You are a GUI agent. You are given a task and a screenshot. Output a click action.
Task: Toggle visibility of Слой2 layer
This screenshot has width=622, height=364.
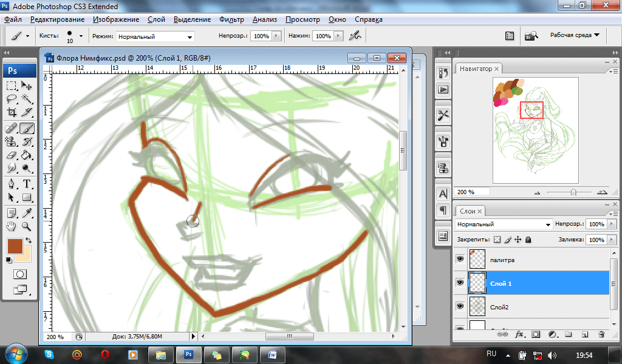pos(460,307)
